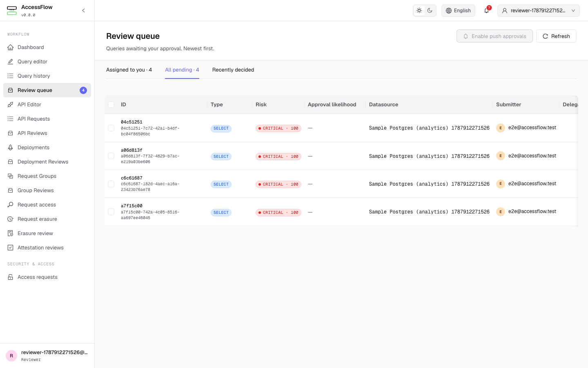The image size is (588, 368).
Task: Click the Review queue count badge 4
Action: pos(83,90)
